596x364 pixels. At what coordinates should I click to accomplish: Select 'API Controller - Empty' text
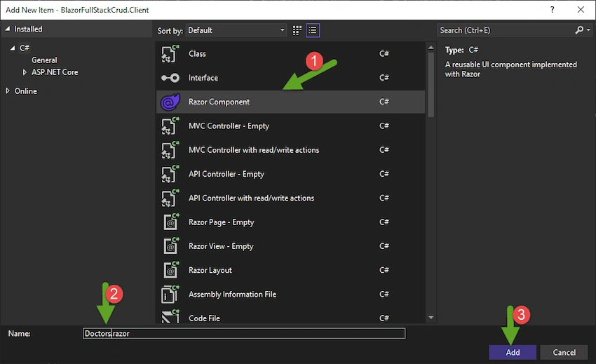click(x=226, y=174)
